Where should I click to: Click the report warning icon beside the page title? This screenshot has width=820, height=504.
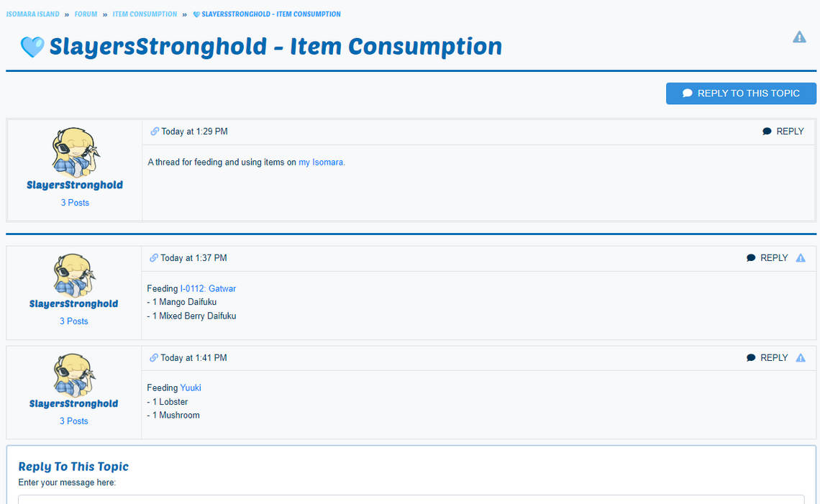[x=799, y=37]
